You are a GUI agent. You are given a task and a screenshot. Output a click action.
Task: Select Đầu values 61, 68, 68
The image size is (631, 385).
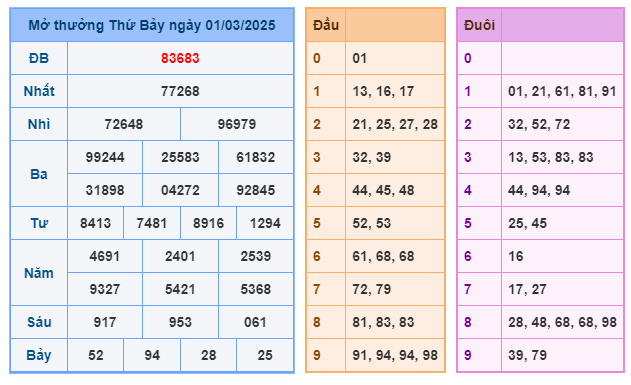point(383,256)
